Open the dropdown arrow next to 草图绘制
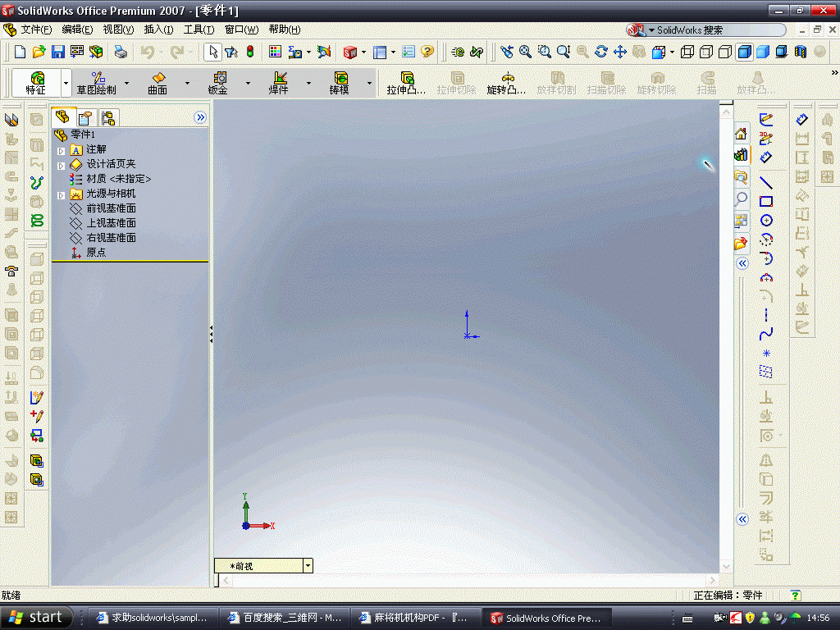This screenshot has height=630, width=840. point(127,83)
